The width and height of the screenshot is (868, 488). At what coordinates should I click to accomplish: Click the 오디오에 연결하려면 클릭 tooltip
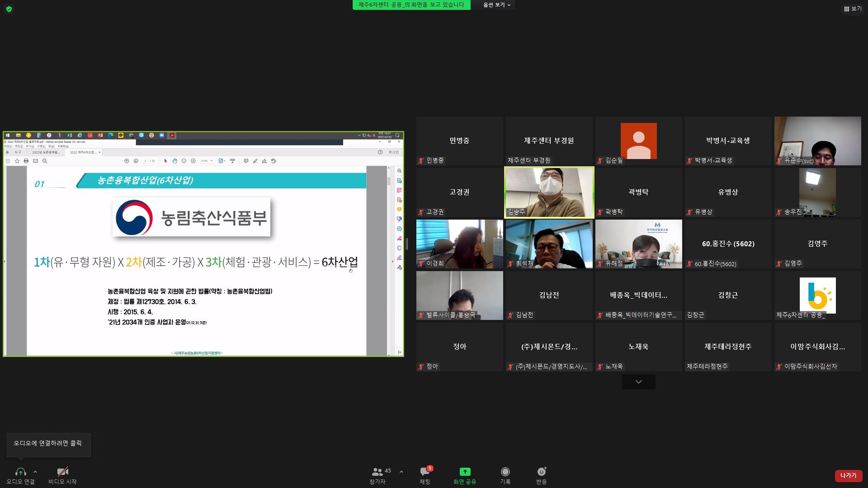48,444
